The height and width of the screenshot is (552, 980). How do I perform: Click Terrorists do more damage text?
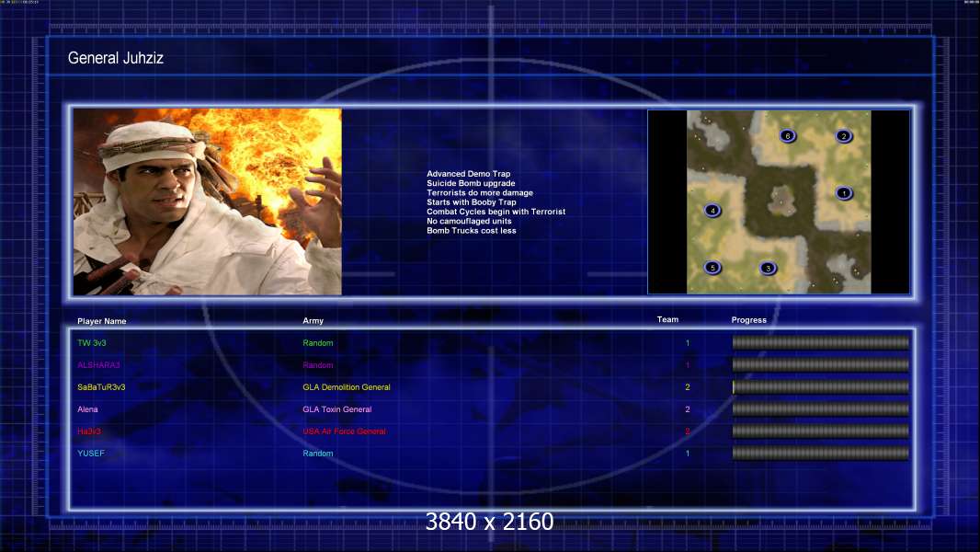point(480,192)
